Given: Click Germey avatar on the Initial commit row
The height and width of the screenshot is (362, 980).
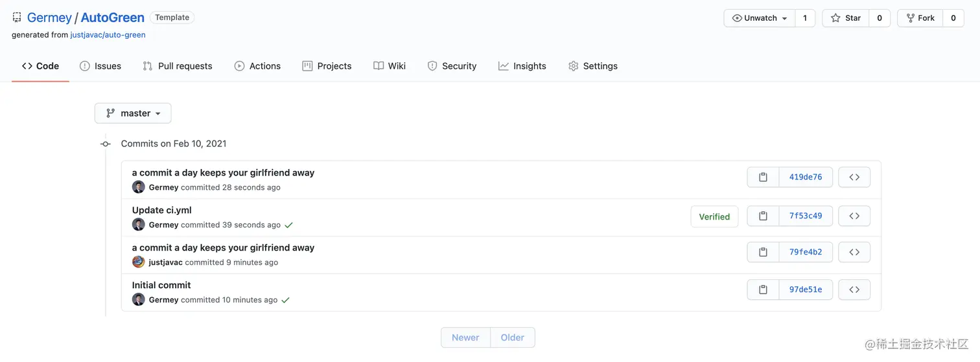Looking at the screenshot, I should [138, 300].
